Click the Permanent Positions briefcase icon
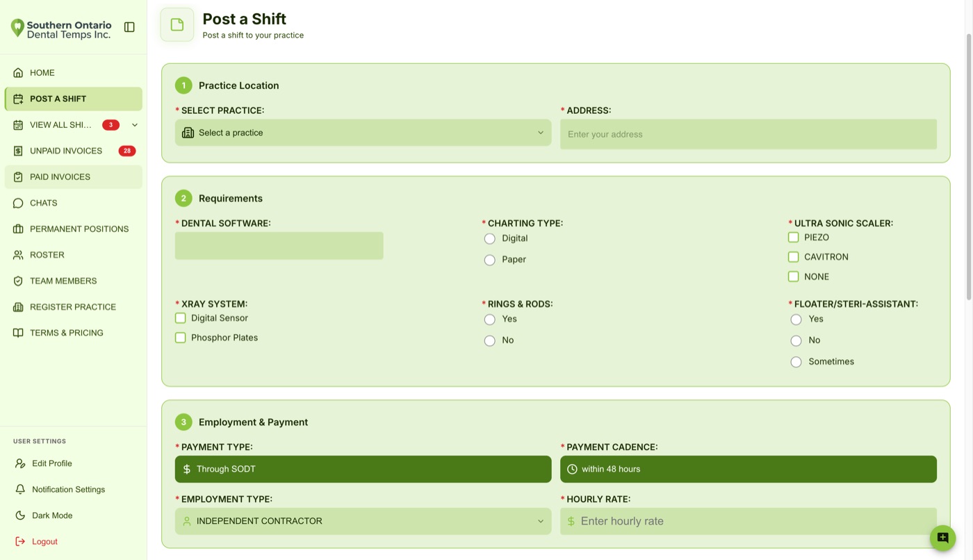This screenshot has width=973, height=560. (x=18, y=229)
